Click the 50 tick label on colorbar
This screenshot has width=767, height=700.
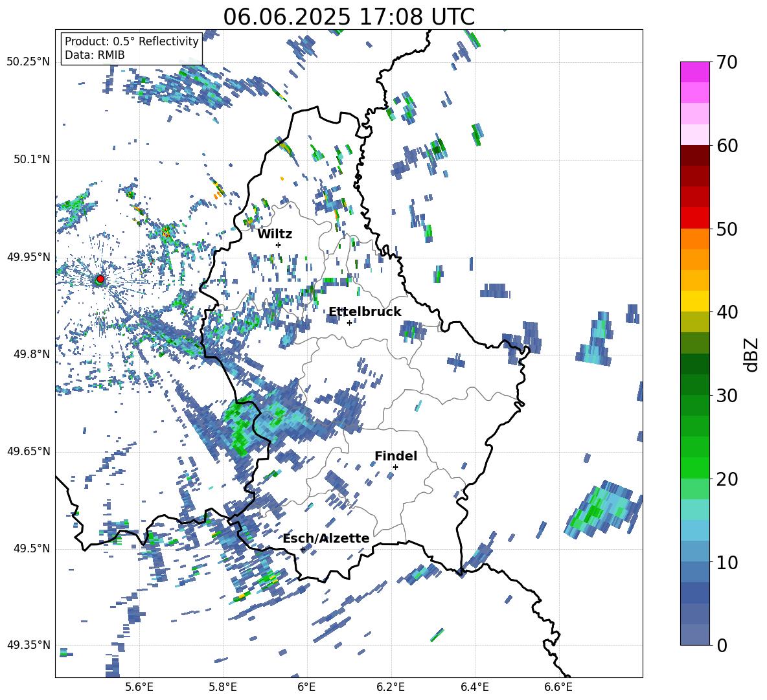tap(727, 229)
